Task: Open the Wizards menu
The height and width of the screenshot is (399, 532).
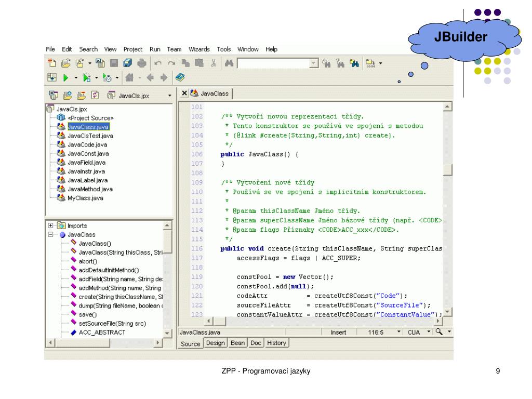Action: [x=199, y=49]
